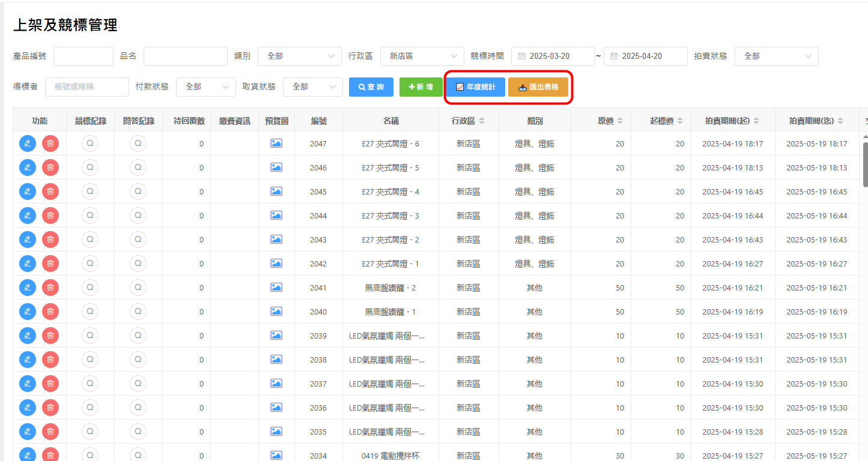This screenshot has height=461, width=868.
Task: Open 年度統計 annual statistics
Action: pyautogui.click(x=475, y=86)
